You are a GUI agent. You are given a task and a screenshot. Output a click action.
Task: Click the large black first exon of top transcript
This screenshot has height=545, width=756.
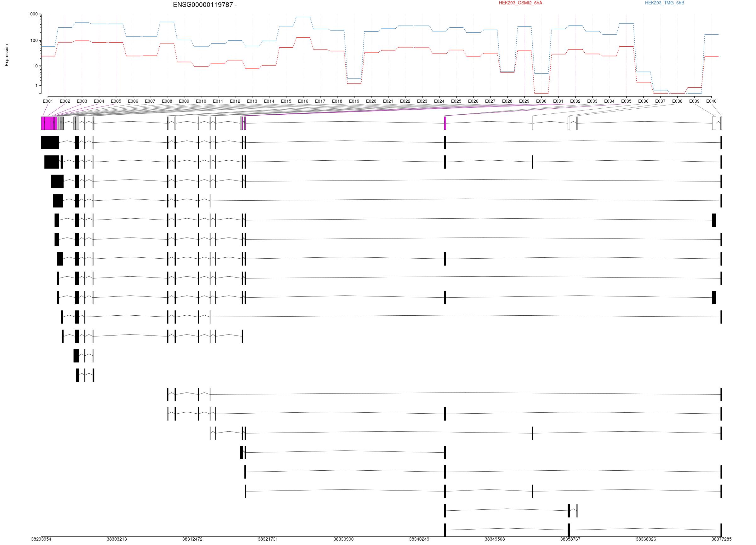coord(50,143)
